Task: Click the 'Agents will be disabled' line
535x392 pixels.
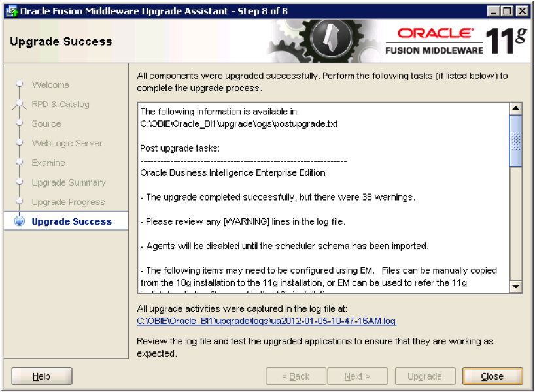Action: (285, 246)
